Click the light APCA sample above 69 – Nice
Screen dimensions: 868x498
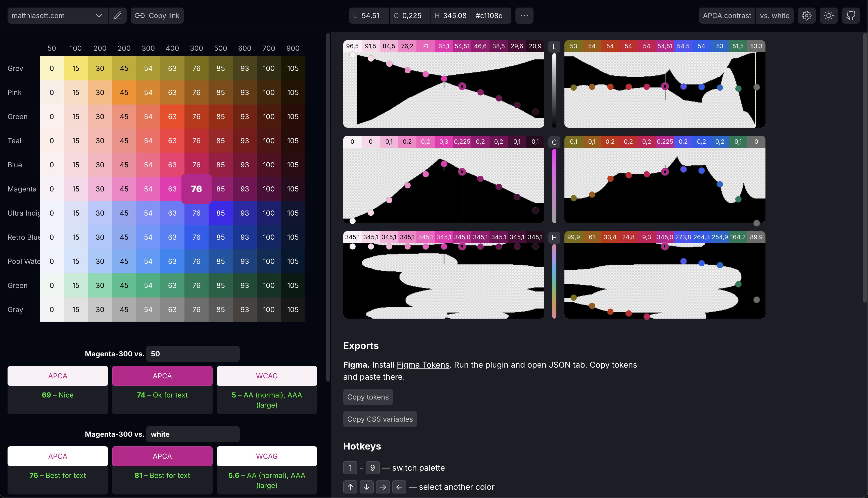[58, 376]
